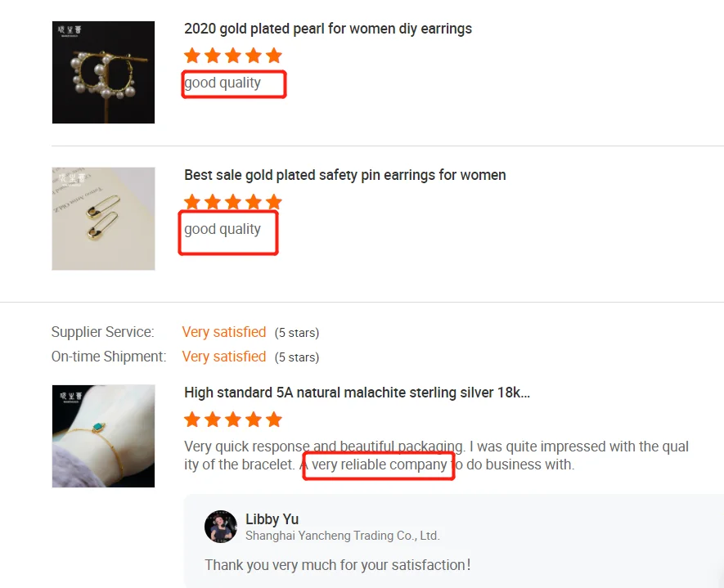Screen dimensions: 724x588
Task: Click the good quality review under safety pin earrings
Action: pos(223,229)
